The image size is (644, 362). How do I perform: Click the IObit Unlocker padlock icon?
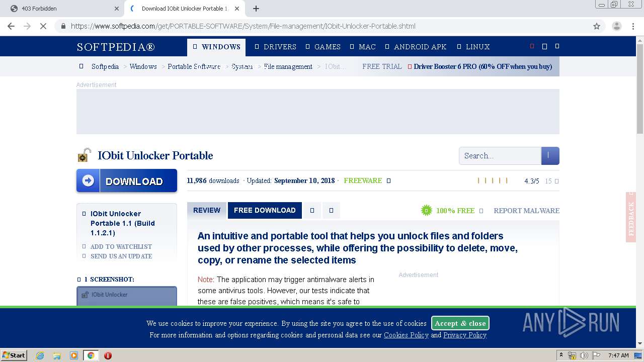pyautogui.click(x=84, y=155)
